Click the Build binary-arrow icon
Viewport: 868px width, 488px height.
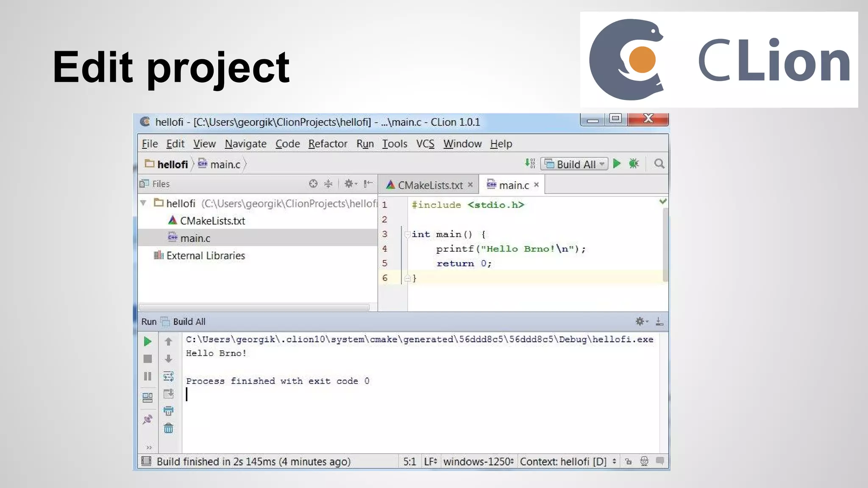tap(530, 164)
